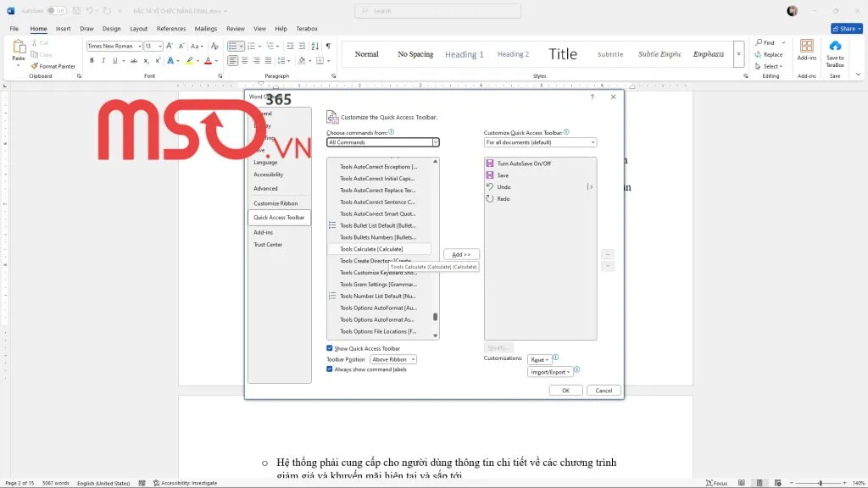Uncheck Show Quick Access Toolbar

pyautogui.click(x=330, y=348)
